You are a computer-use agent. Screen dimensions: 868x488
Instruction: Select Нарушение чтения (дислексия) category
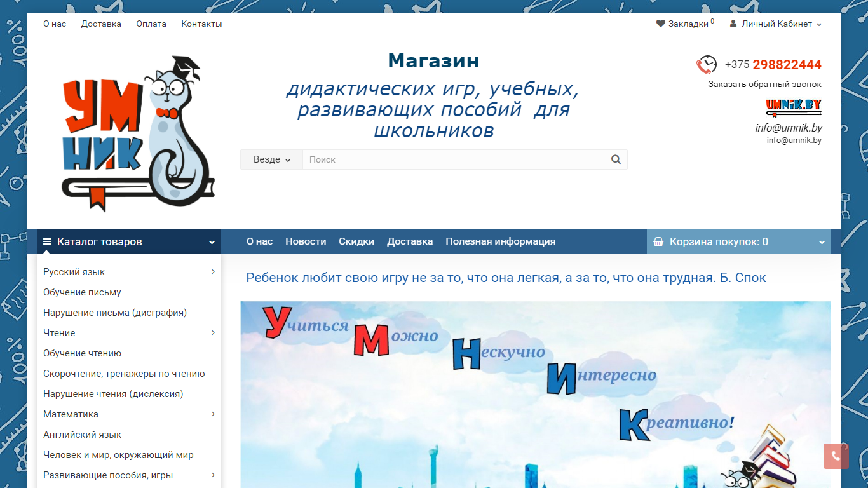[x=113, y=394]
